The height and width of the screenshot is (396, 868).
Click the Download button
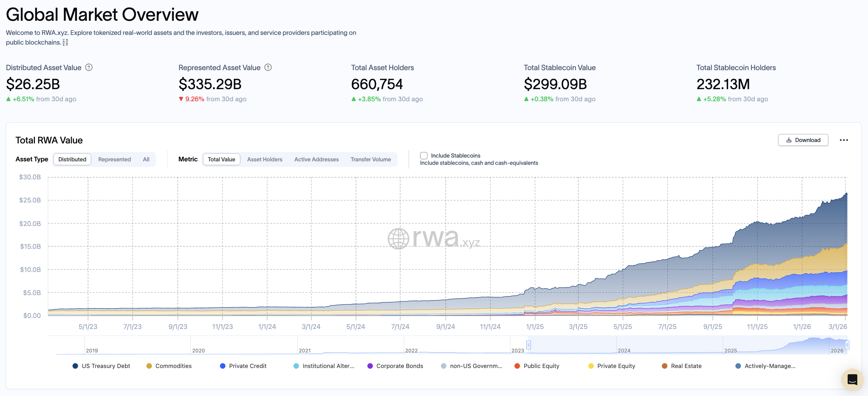pos(803,140)
